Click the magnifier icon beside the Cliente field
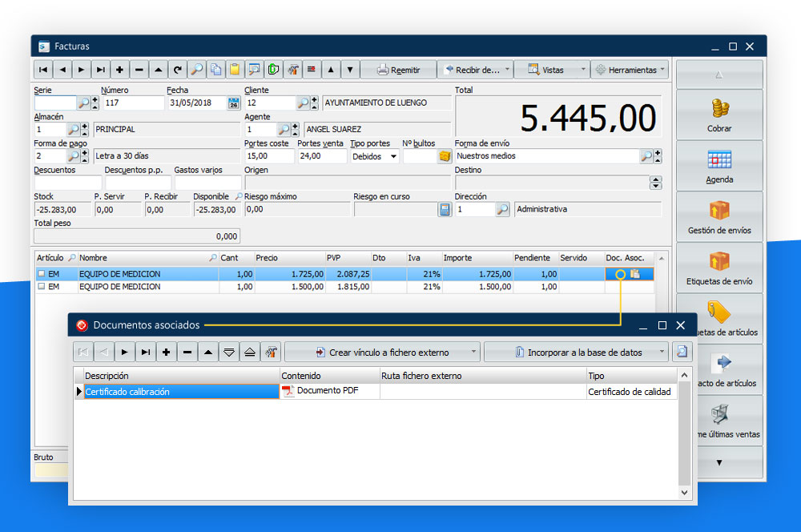The height and width of the screenshot is (532, 801). point(303,103)
